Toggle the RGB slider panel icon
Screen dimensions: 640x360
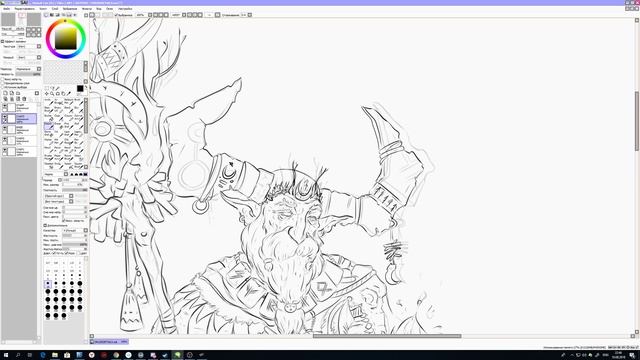(51, 15)
